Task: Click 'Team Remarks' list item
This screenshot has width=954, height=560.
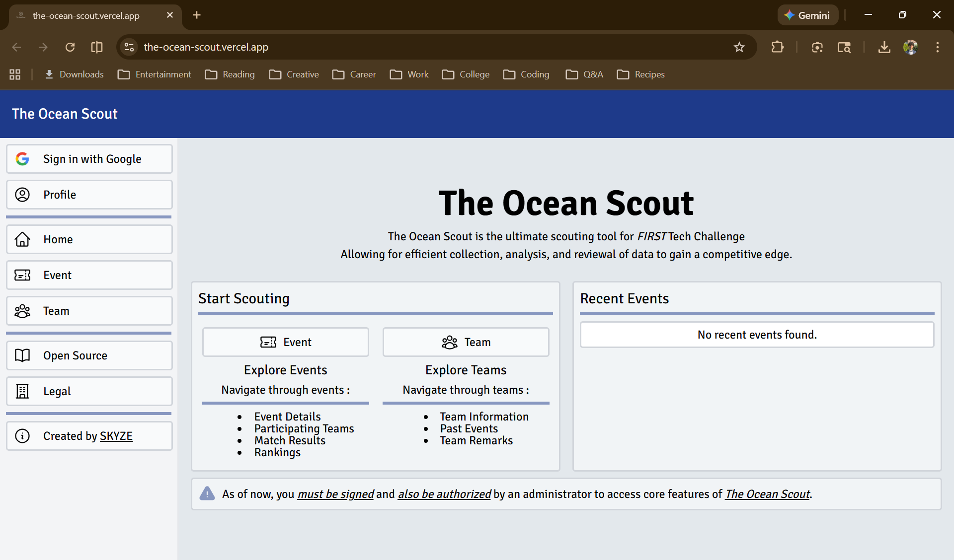Action: point(476,440)
